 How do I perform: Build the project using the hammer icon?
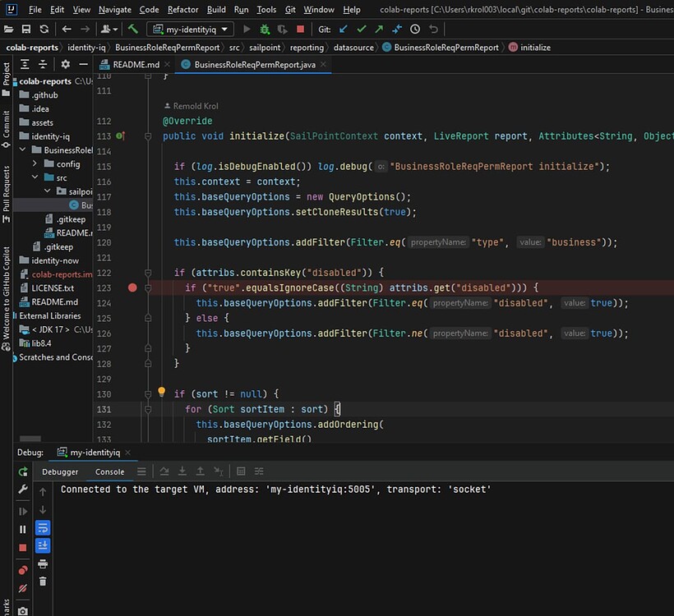click(x=134, y=29)
